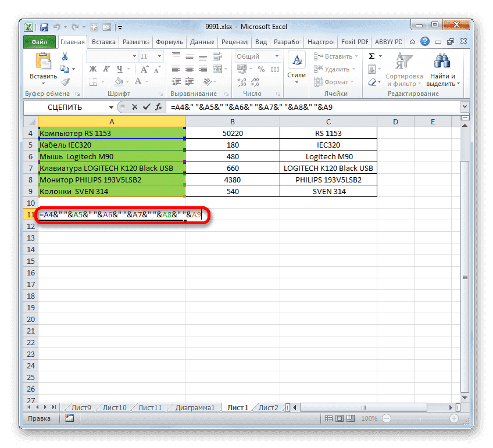Click the Insert Function fx icon
The height and width of the screenshot is (448, 493).
(x=159, y=106)
